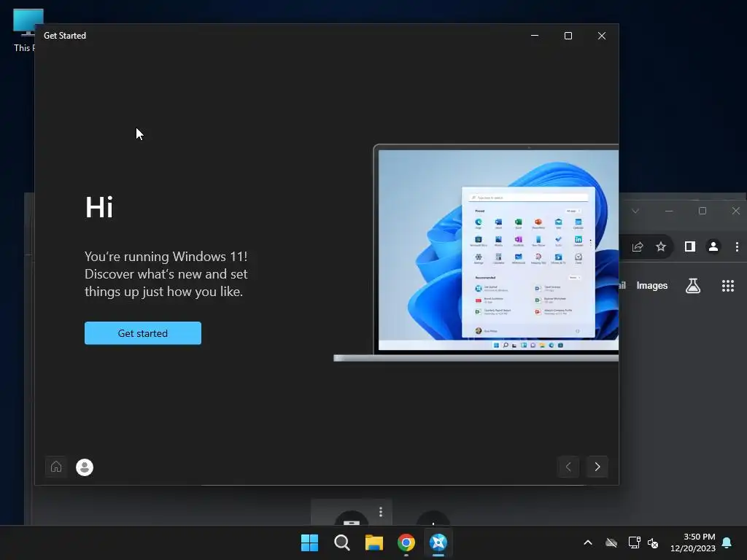
Task: Open taskbar Search
Action: pos(341,542)
